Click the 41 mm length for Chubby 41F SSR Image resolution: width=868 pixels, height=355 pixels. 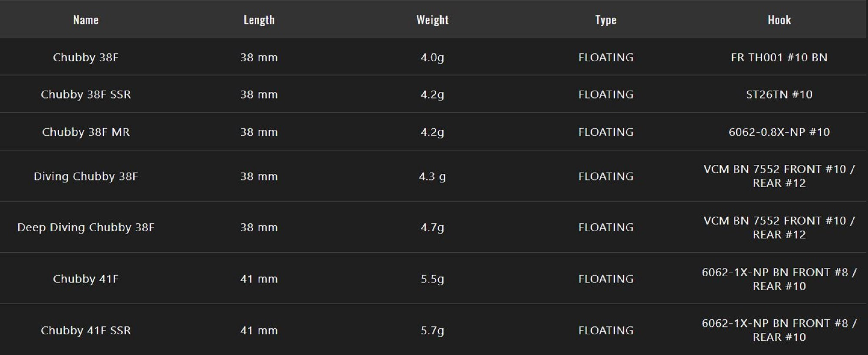coord(259,330)
